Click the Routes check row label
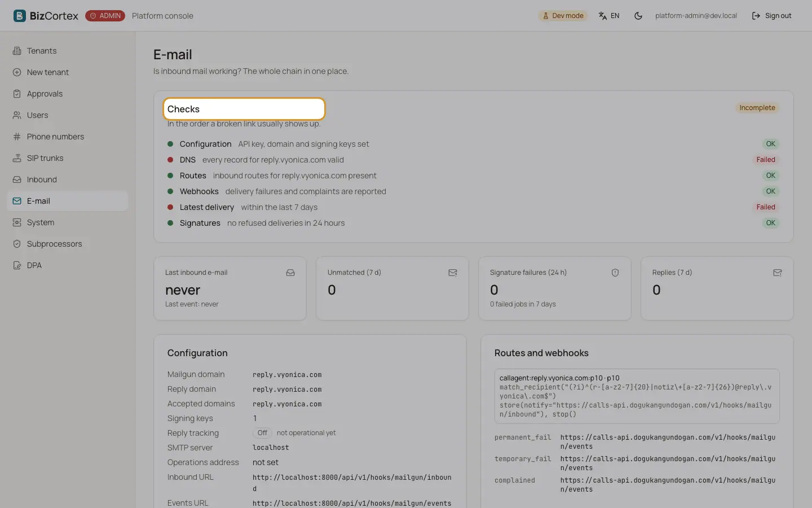Image resolution: width=812 pixels, height=508 pixels. click(x=193, y=176)
